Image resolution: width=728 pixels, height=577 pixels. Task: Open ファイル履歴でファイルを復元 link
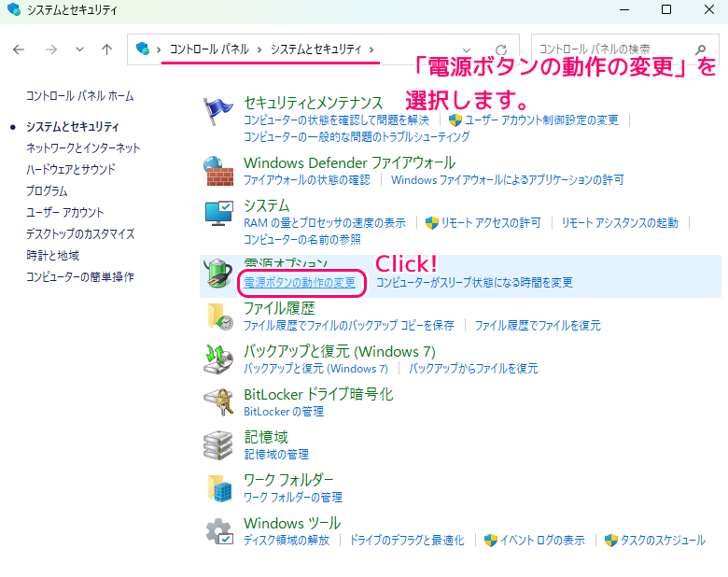pos(538,325)
